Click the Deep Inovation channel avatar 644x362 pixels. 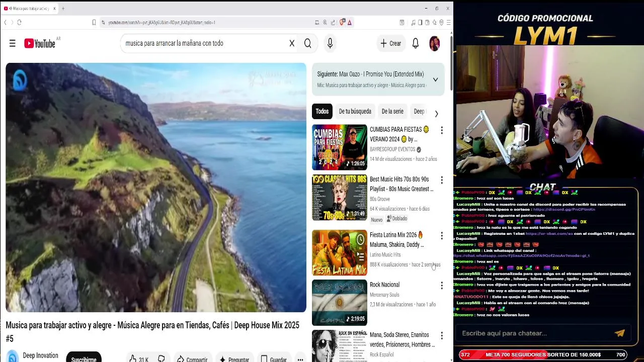coord(13,357)
